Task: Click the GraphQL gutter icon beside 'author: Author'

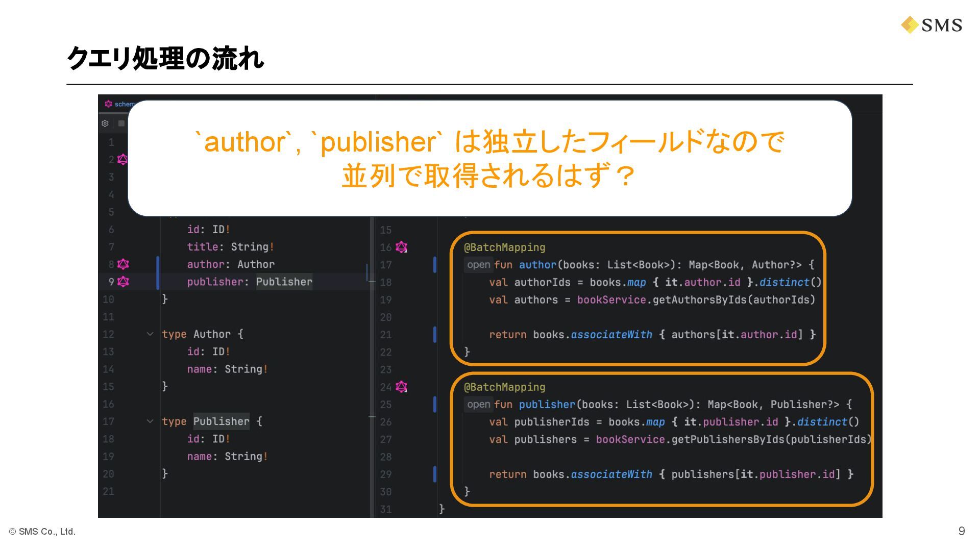Action: tap(123, 264)
